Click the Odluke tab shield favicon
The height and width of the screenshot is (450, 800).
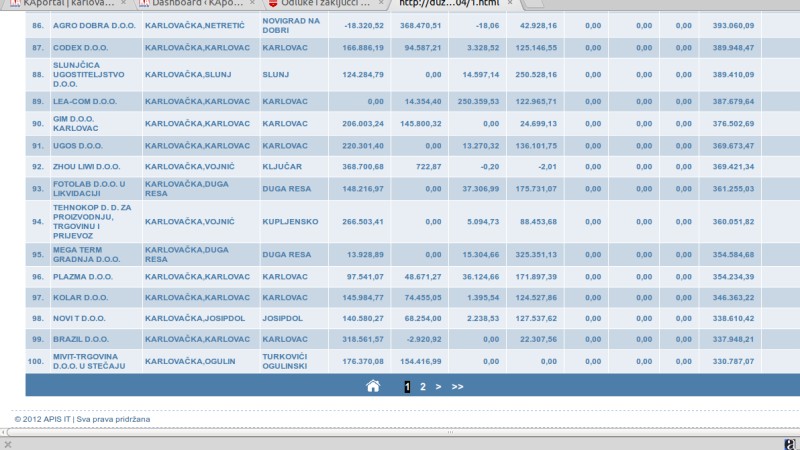(273, 3)
